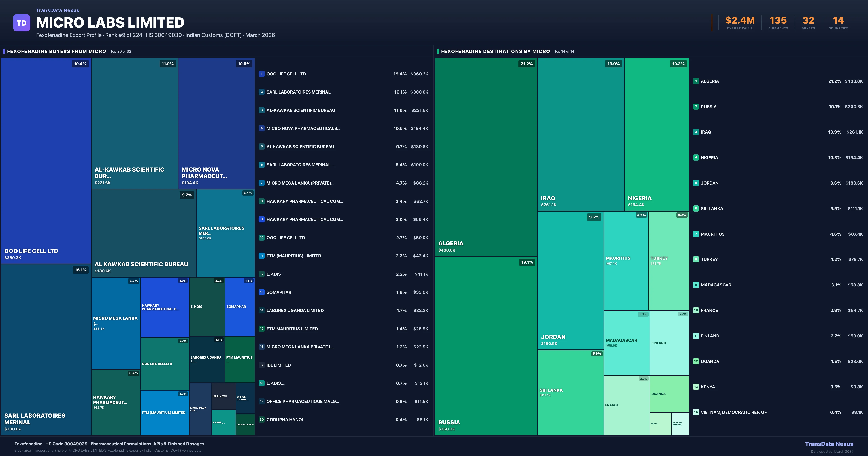Click rank badge 13 beside SOMAPHAR
The image size is (868, 456).
point(261,292)
